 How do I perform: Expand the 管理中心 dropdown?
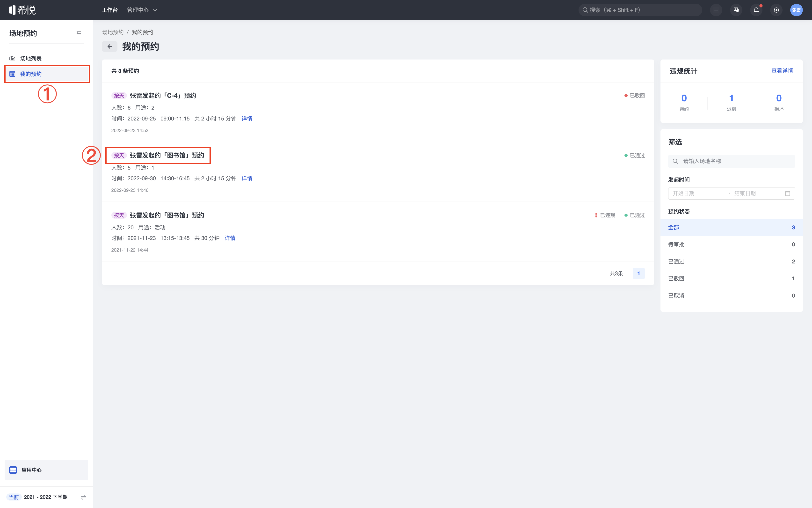(142, 10)
